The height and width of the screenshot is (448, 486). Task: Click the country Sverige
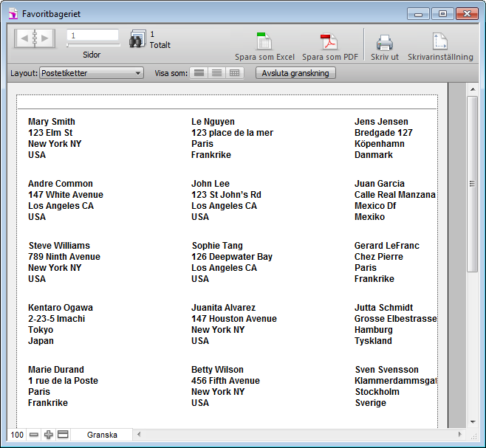point(371,403)
